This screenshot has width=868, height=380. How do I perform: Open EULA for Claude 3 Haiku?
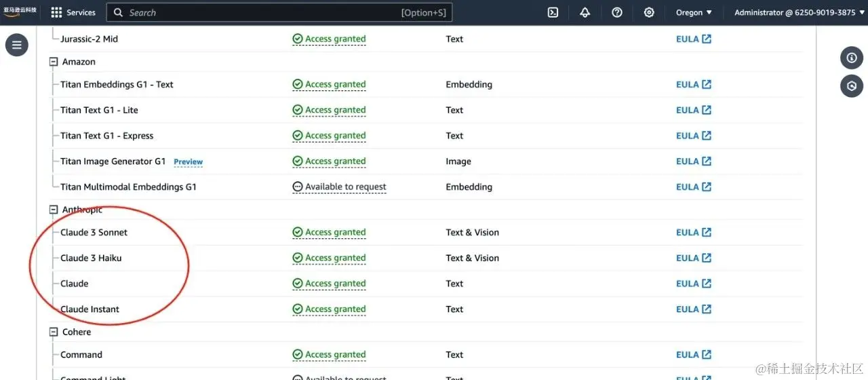694,258
